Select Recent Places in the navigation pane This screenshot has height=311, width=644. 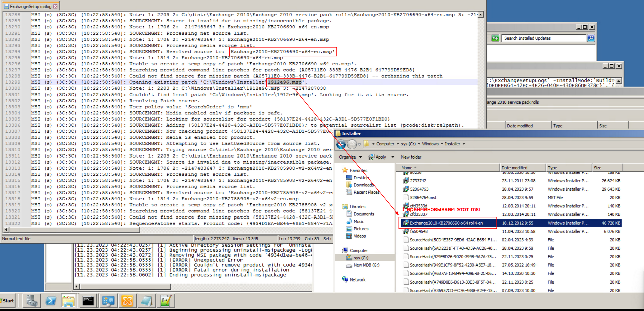(366, 192)
